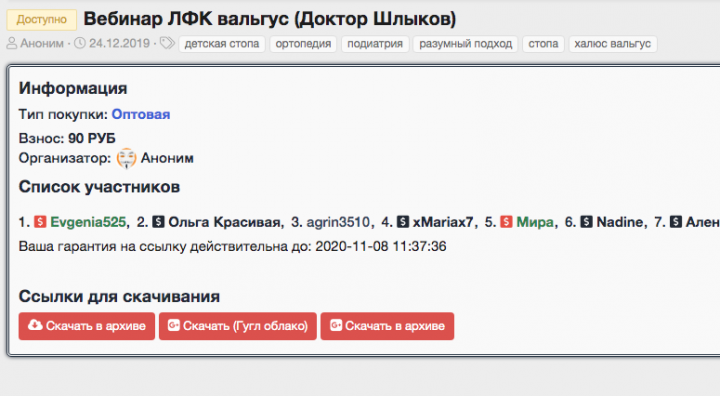Click the tags icon before детская стопа

click(167, 43)
